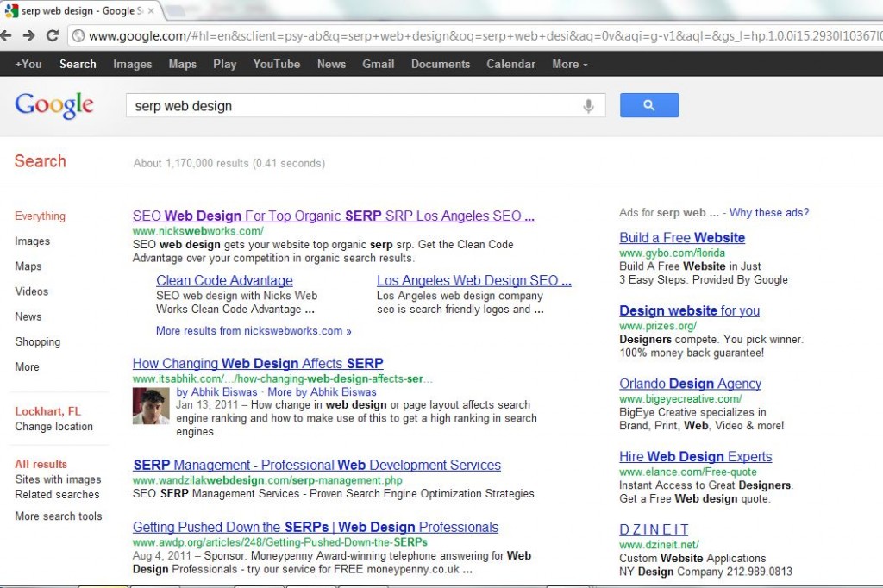The width and height of the screenshot is (883, 588).
Task: Select Sites with images option
Action: click(58, 479)
